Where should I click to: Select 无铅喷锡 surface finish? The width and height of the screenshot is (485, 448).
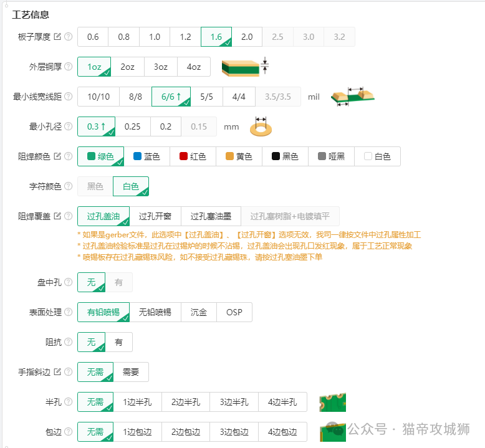point(155,312)
